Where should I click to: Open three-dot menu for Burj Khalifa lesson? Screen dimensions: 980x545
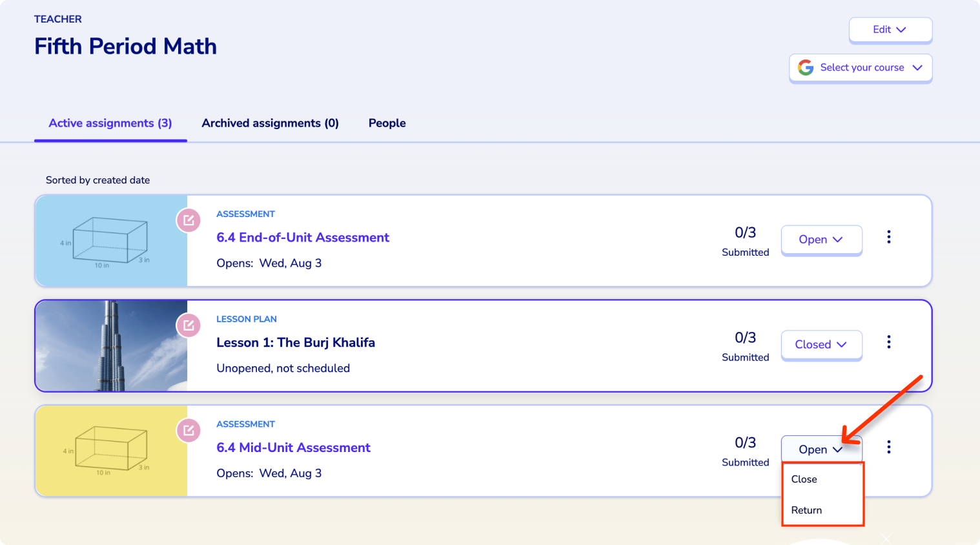pos(888,342)
